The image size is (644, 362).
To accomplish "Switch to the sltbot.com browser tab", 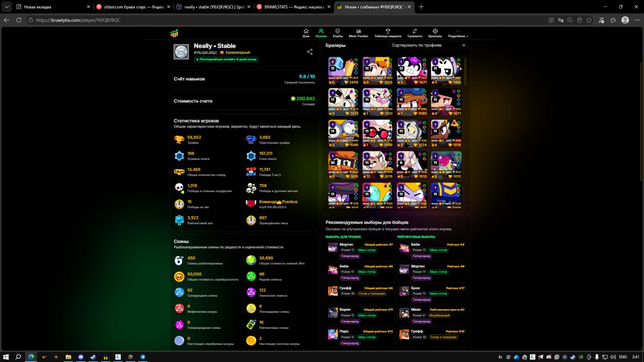I will point(133,7).
